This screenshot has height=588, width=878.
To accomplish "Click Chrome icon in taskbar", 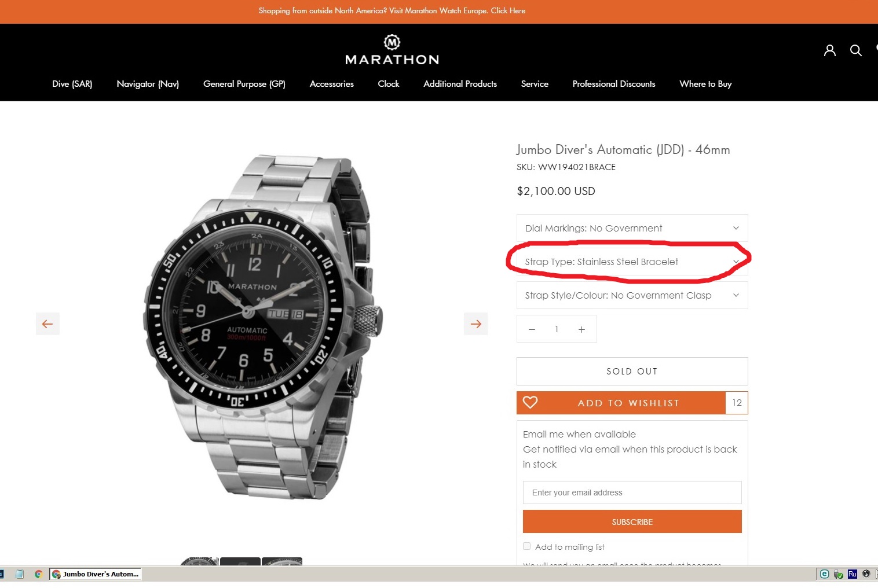I will tap(38, 574).
